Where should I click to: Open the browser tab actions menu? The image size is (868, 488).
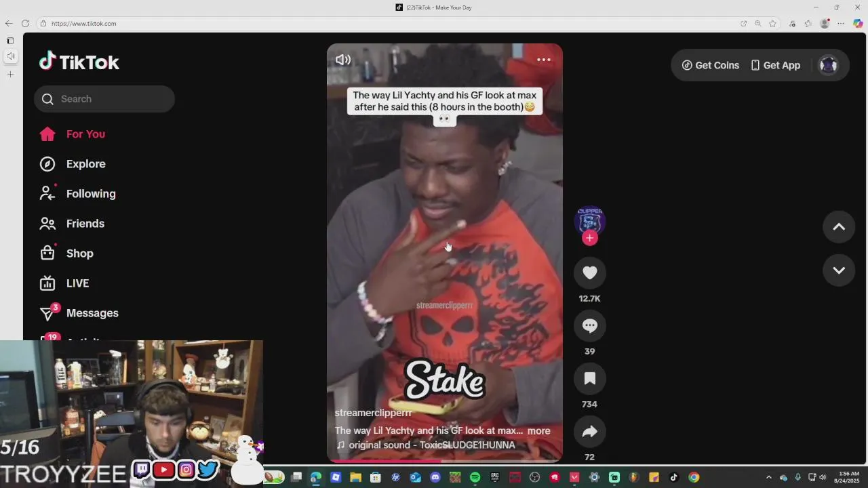(x=10, y=41)
